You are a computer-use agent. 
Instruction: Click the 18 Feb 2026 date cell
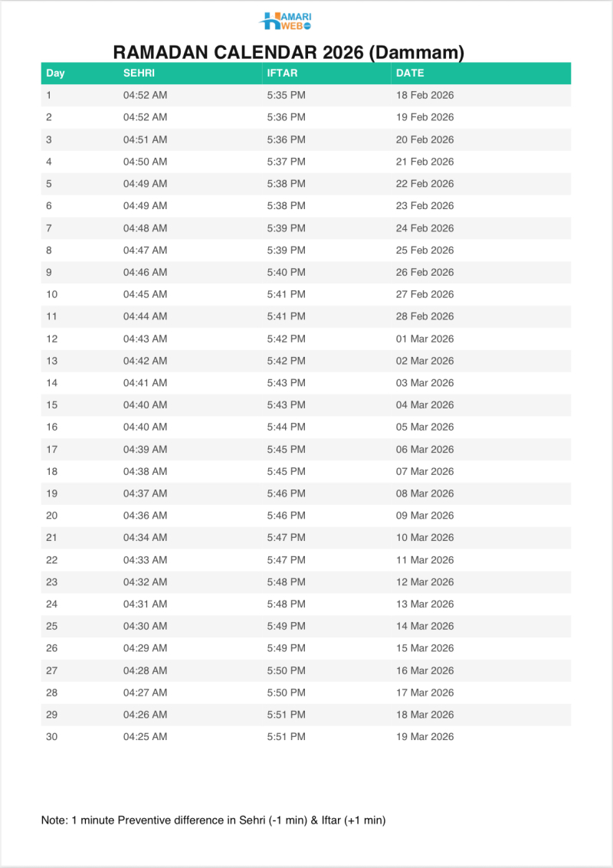(x=425, y=96)
